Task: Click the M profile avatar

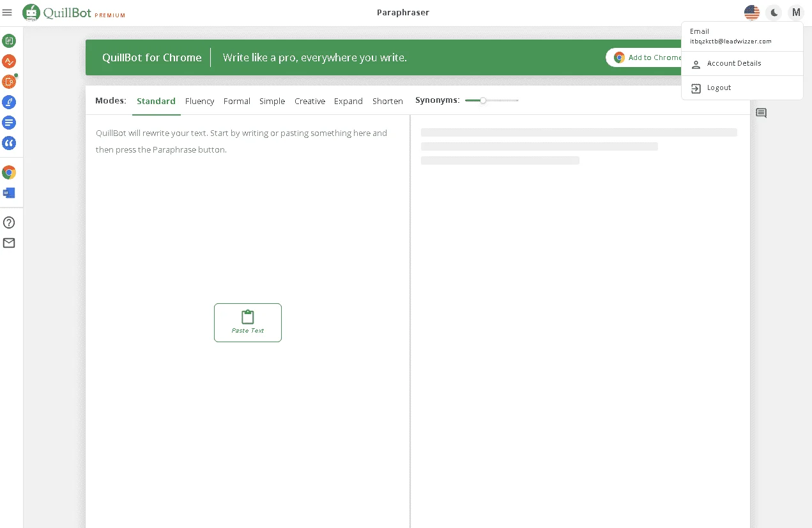Action: (796, 12)
